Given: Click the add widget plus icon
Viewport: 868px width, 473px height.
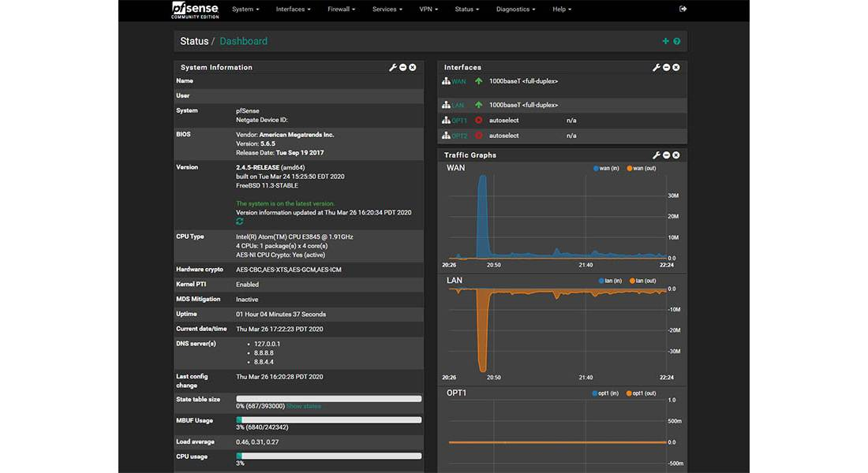Looking at the screenshot, I should (x=665, y=41).
